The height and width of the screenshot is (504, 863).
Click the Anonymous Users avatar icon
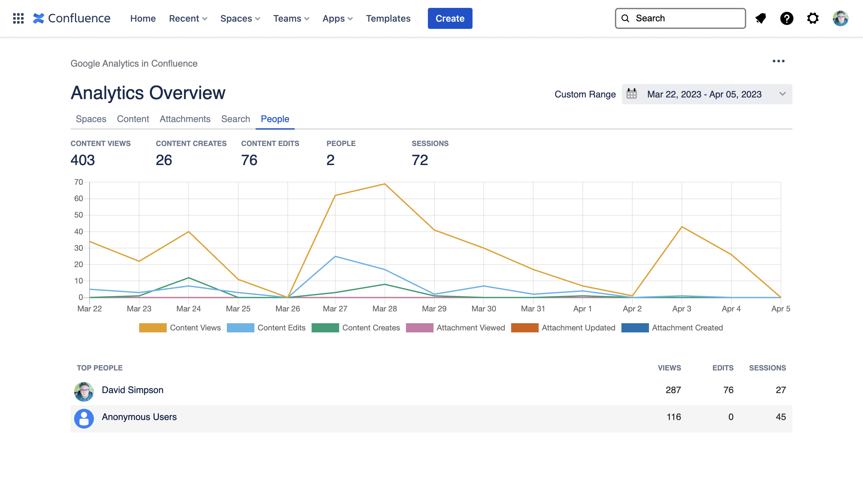[x=84, y=418]
